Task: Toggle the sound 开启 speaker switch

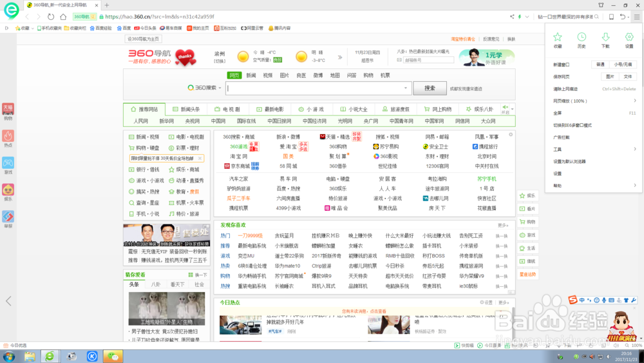Action: coord(505,110)
